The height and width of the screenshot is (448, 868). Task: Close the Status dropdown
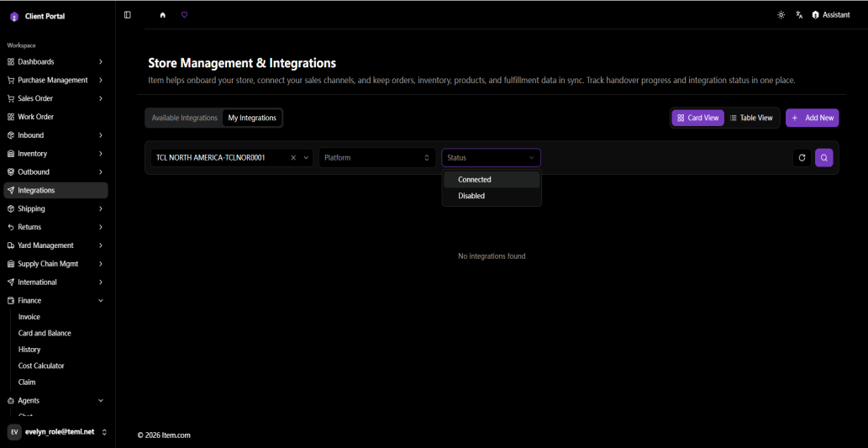(491, 158)
